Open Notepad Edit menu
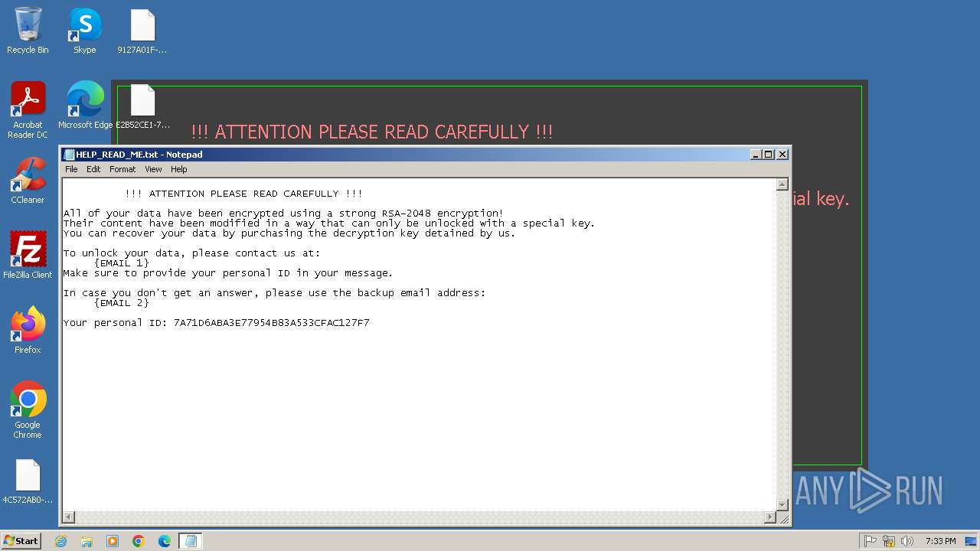Screen dimensions: 980x551 93,169
